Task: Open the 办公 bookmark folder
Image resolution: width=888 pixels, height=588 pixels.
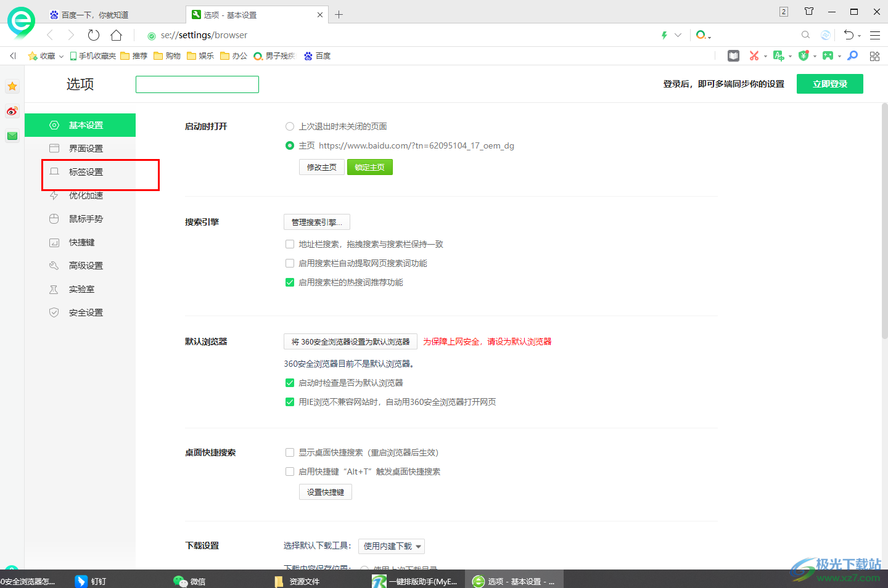Action: pyautogui.click(x=234, y=56)
